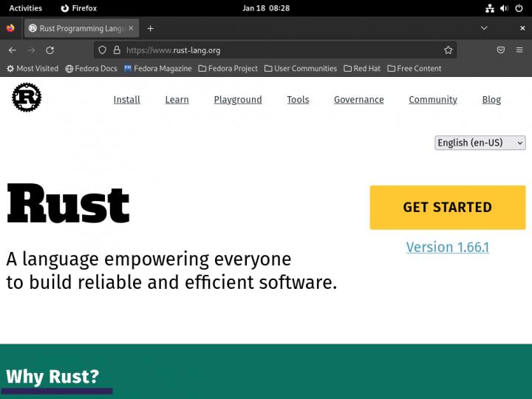Click the Rust gear logo
Image resolution: width=532 pixels, height=399 pixels.
pos(27,98)
